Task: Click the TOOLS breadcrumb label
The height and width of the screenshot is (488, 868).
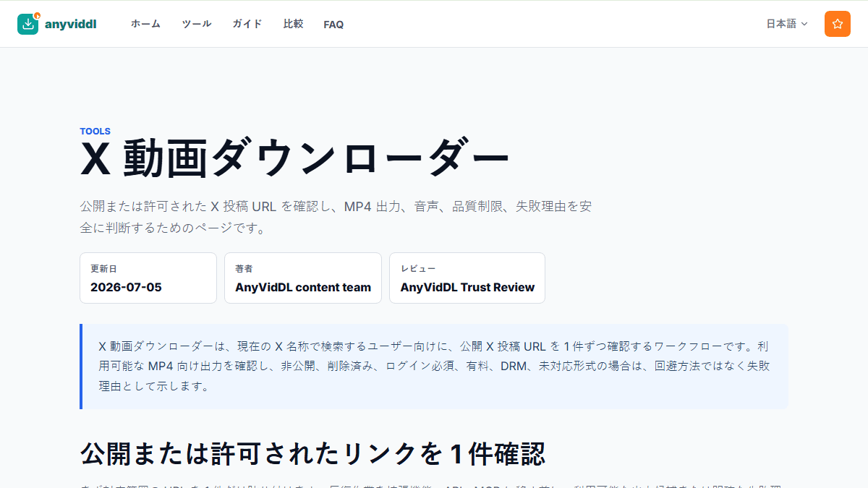Action: pyautogui.click(x=95, y=132)
